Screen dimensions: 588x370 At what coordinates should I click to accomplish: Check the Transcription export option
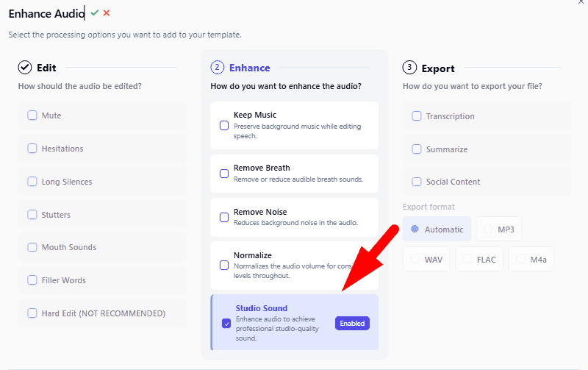[417, 116]
